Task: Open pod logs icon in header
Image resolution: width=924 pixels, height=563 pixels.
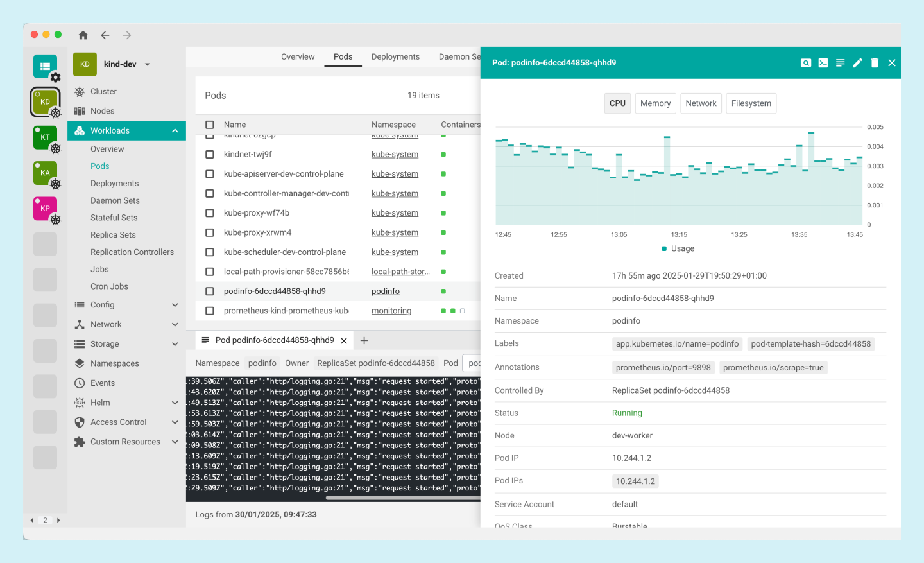Action: click(840, 63)
